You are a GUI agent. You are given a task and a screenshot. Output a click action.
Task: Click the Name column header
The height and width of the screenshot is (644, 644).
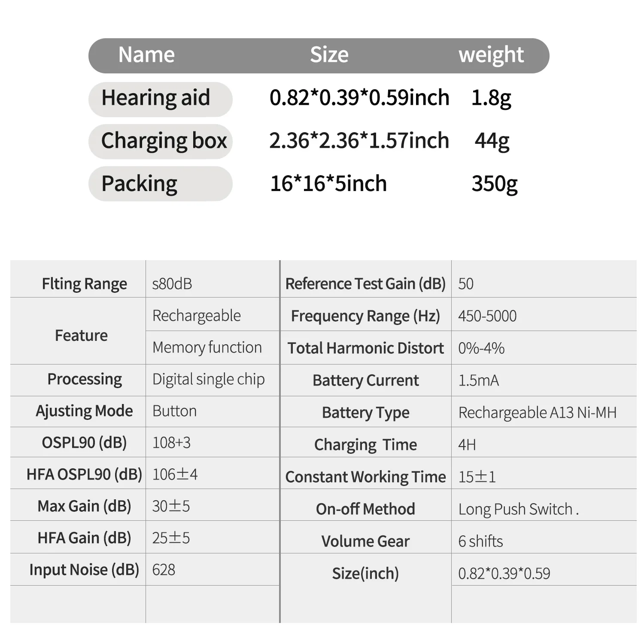tap(146, 55)
